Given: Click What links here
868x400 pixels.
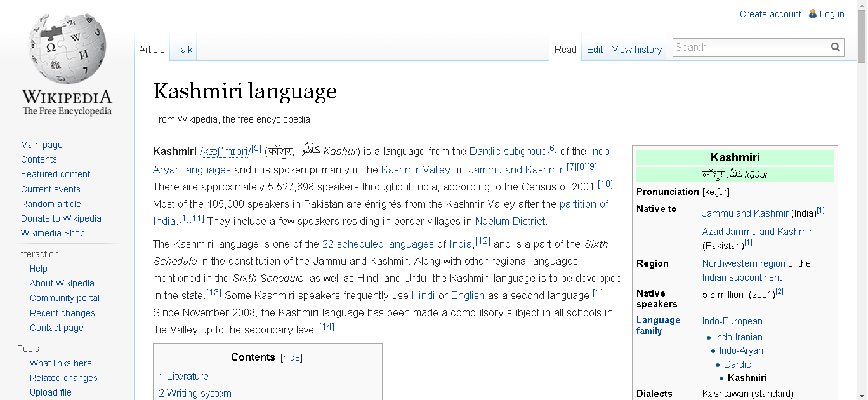Looking at the screenshot, I should 61,363.
